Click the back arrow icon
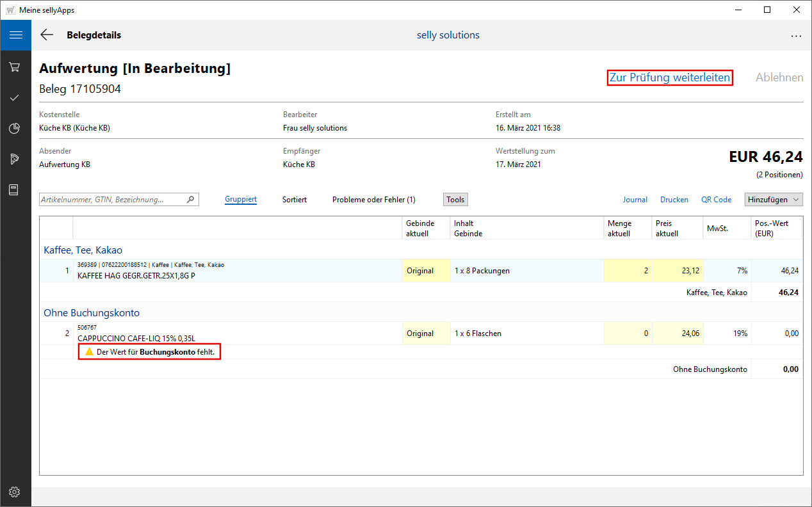The width and height of the screenshot is (812, 507). [47, 35]
